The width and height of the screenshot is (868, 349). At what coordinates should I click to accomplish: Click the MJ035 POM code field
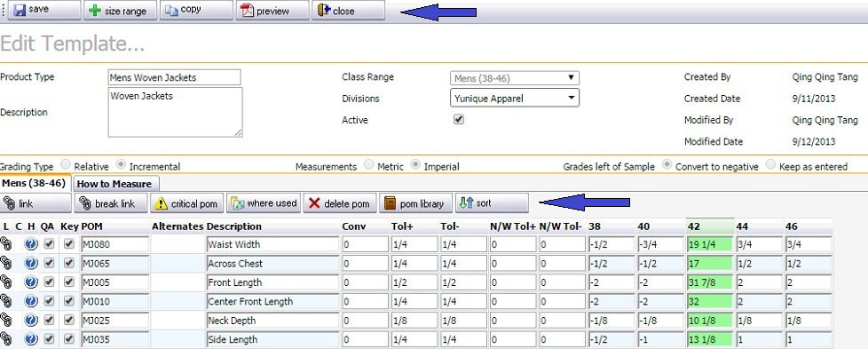tap(114, 339)
